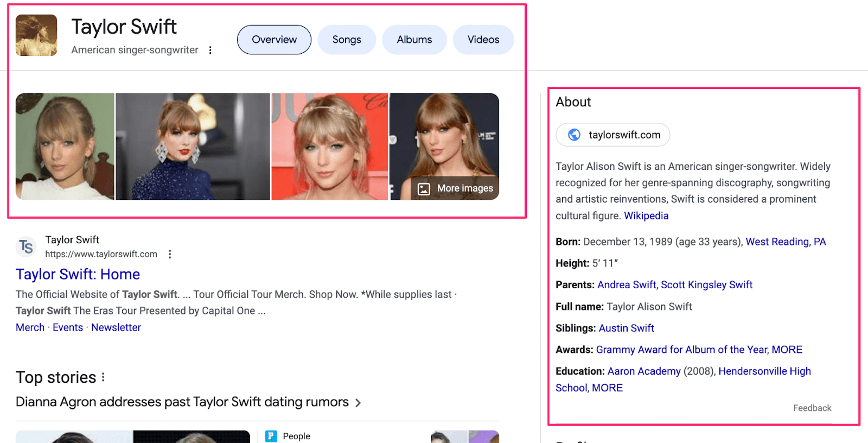Select the Videos tab
Image resolution: width=868 pixels, height=443 pixels.
[x=483, y=40]
